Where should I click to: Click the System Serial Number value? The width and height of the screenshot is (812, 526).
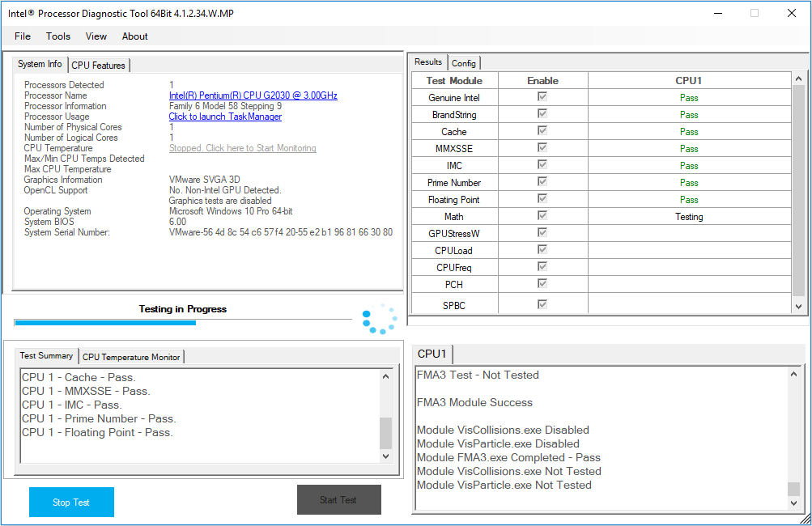(x=281, y=232)
